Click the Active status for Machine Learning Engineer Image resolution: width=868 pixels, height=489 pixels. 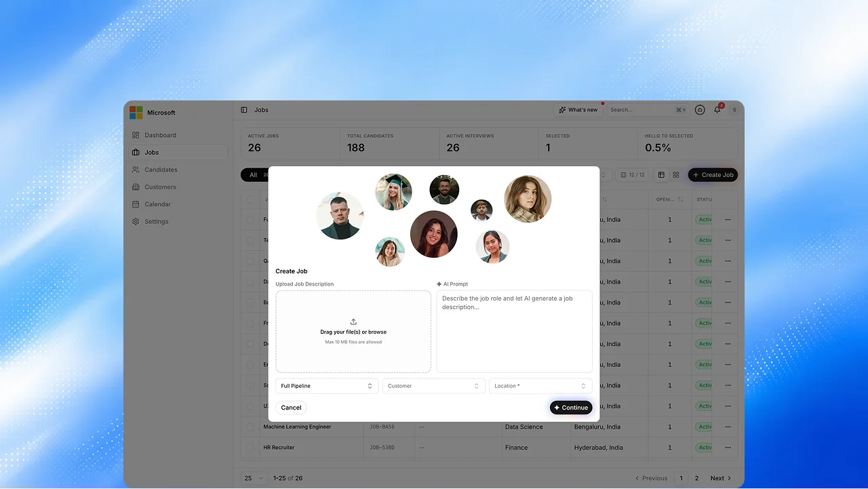pyautogui.click(x=704, y=427)
